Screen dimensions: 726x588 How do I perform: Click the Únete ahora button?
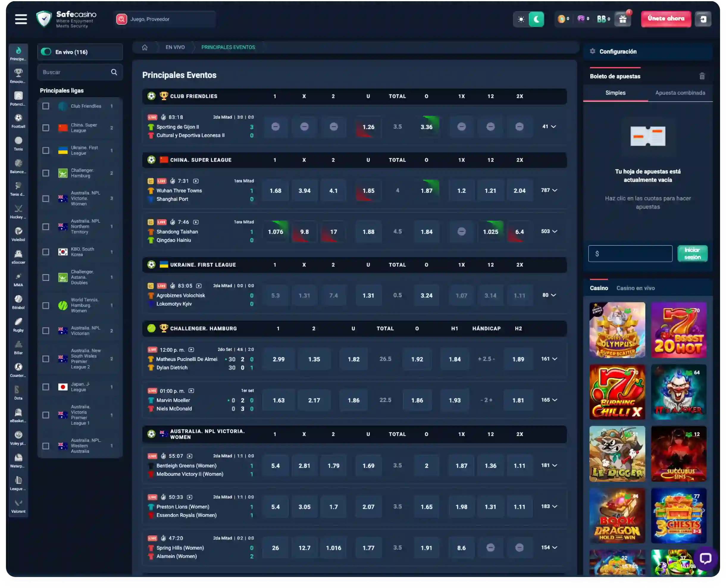coord(666,19)
